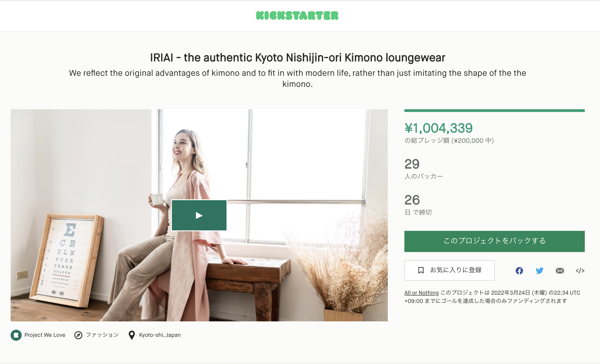
Task: Click the Project We Love badge icon
Action: (x=16, y=335)
